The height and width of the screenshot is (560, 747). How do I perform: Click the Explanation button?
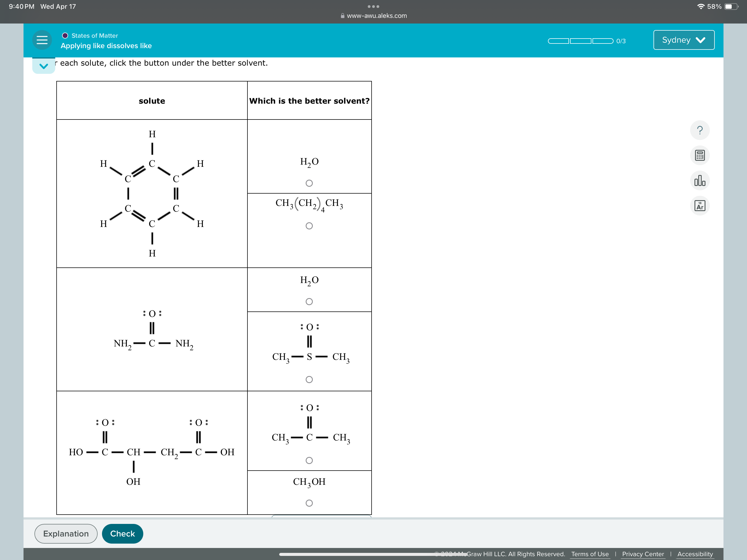pyautogui.click(x=66, y=534)
